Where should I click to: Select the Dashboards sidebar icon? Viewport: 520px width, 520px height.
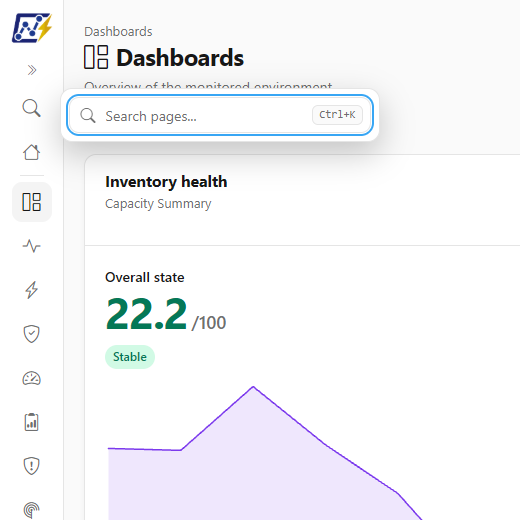pyautogui.click(x=32, y=202)
